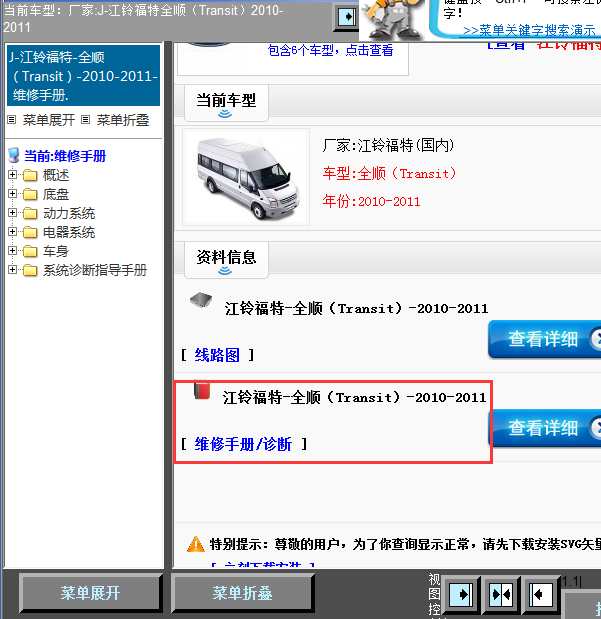
Task: Click the icon before sidebar 菜单折叠
Action: 85,119
